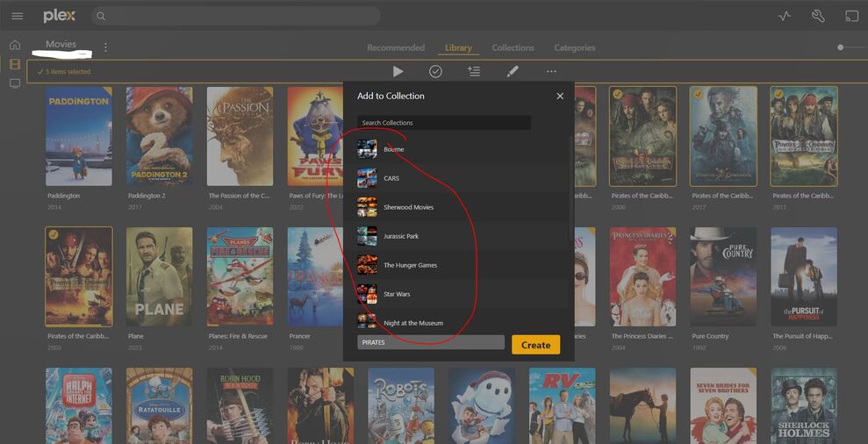The width and height of the screenshot is (868, 444).
Task: Open the Movies library options menu
Action: [105, 47]
